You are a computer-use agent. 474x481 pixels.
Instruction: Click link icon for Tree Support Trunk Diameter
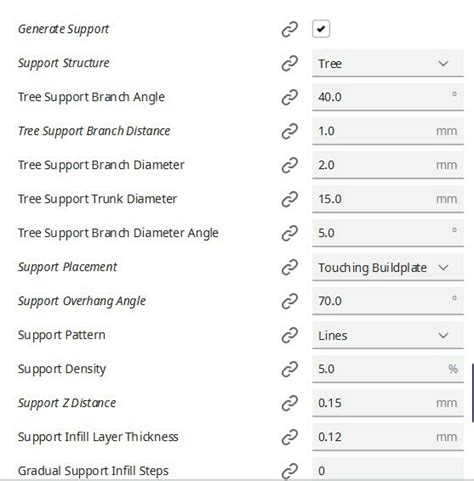pos(289,199)
